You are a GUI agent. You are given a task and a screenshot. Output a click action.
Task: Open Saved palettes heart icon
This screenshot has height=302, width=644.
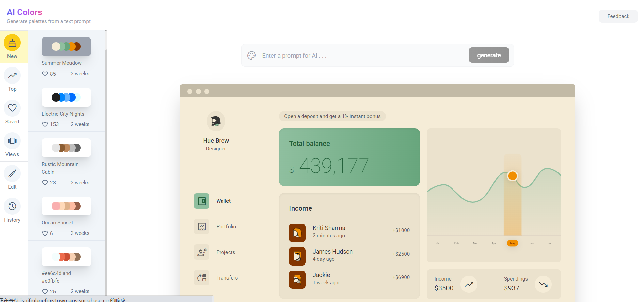click(12, 108)
